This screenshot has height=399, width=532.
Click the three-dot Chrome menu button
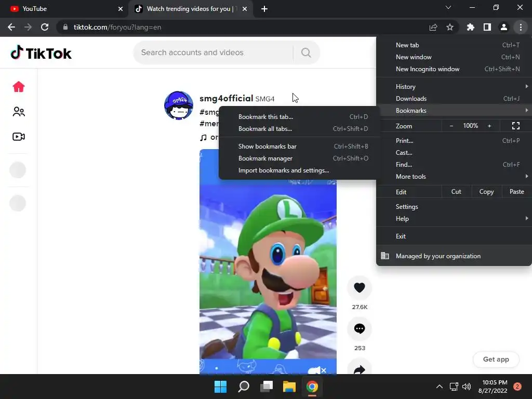[x=521, y=27]
